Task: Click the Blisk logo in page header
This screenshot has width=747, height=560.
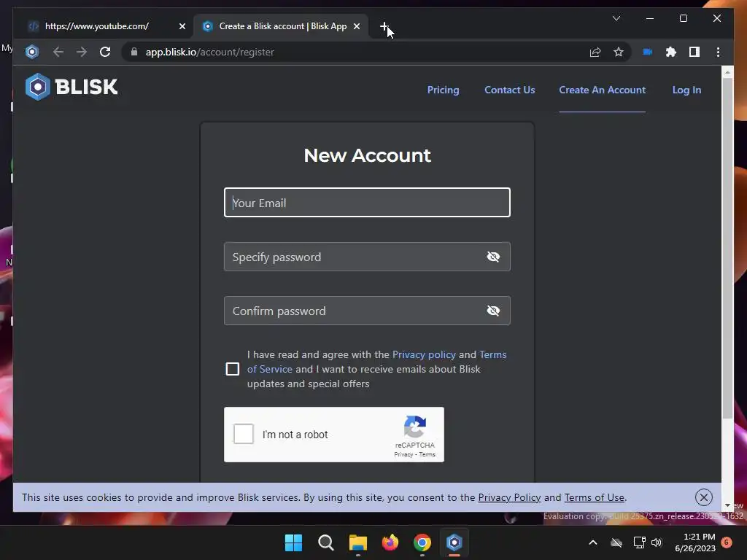Action: coord(71,87)
